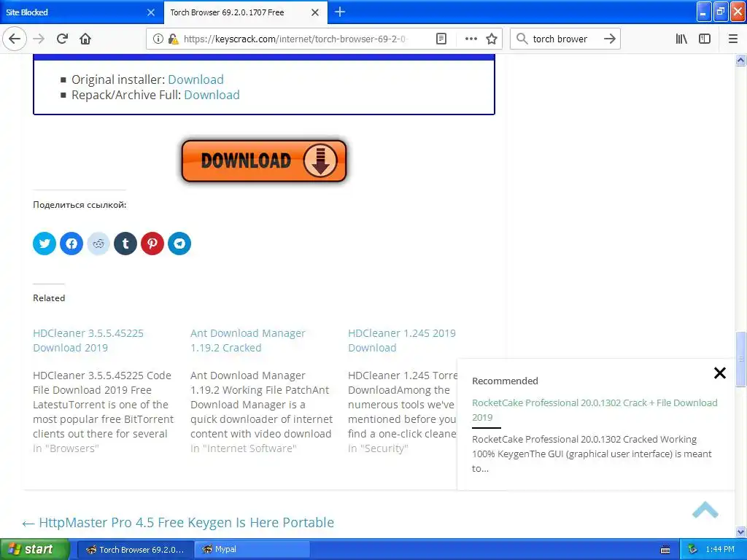Screen dimensions: 747x560
Task: Click the system tray network icon
Action: click(692, 550)
